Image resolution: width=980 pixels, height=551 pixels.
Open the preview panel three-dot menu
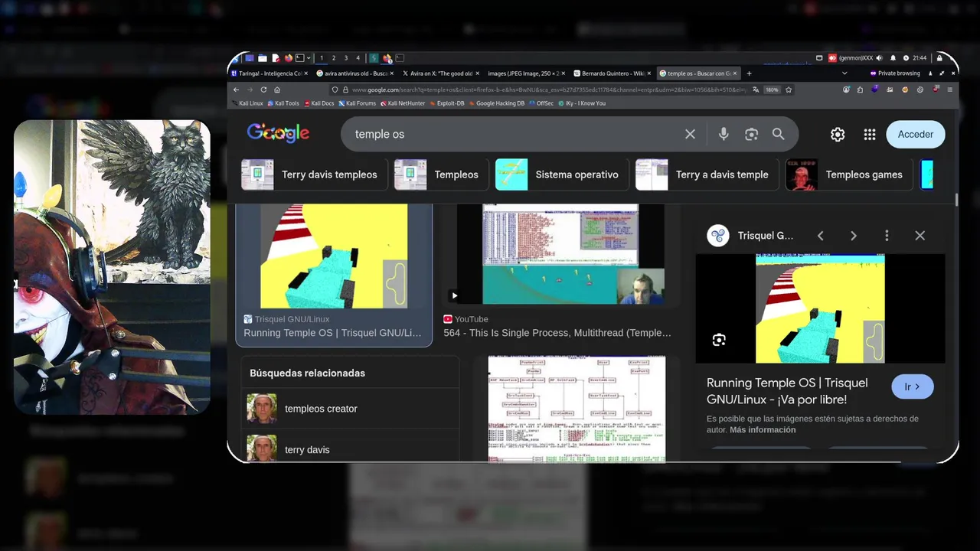pyautogui.click(x=887, y=236)
